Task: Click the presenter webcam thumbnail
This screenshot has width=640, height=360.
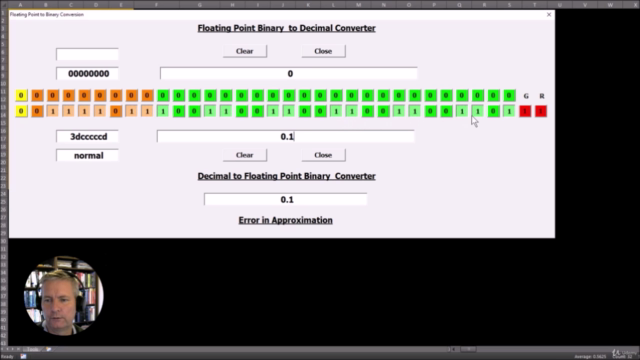Action: tap(63, 296)
